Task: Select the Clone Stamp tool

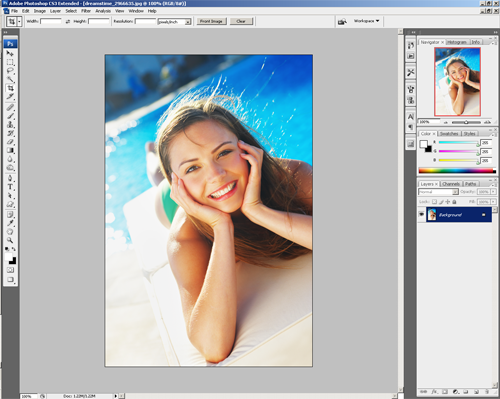Action: pos(10,125)
